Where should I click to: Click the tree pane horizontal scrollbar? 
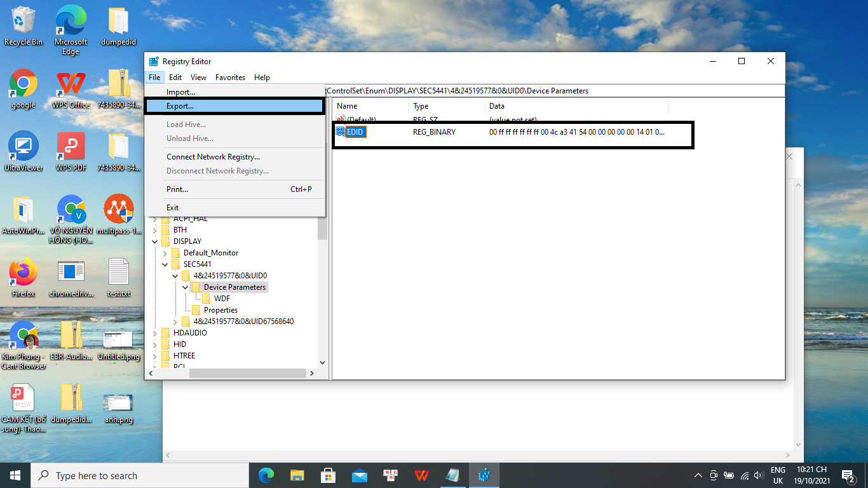click(x=248, y=373)
